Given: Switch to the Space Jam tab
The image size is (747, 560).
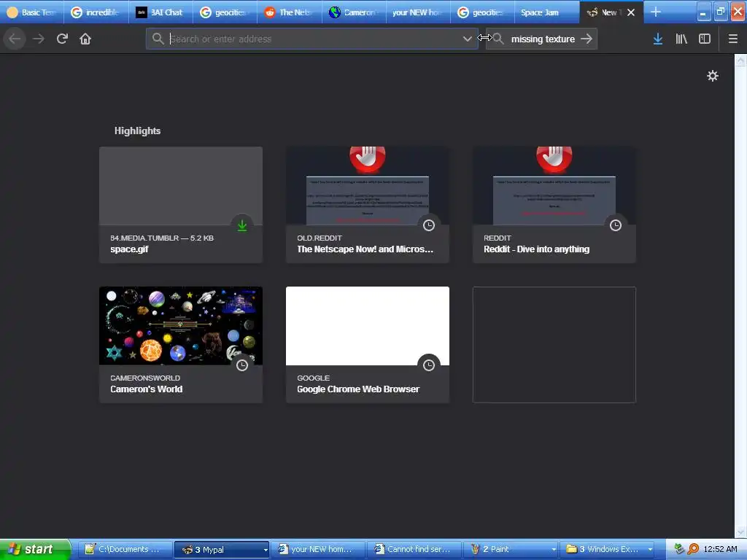Looking at the screenshot, I should (546, 12).
